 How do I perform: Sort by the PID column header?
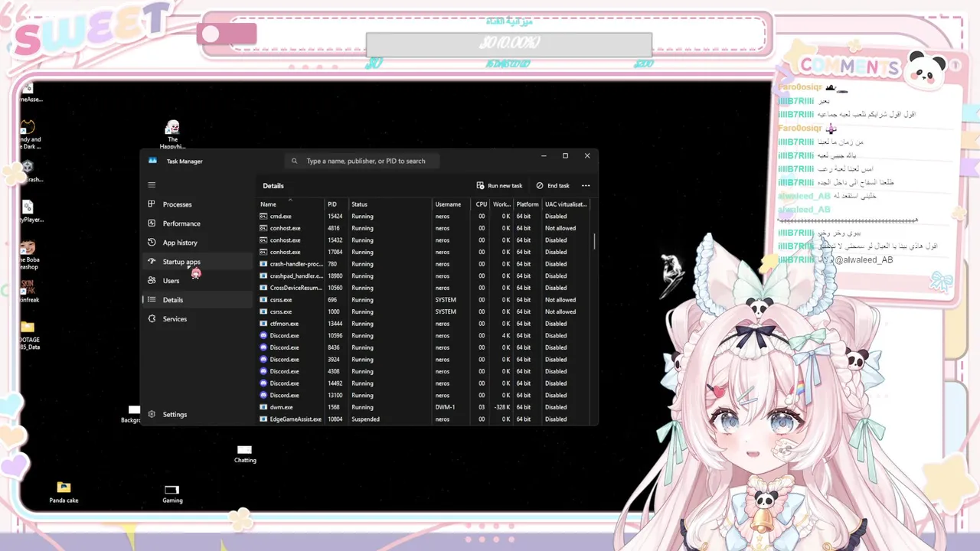(336, 204)
